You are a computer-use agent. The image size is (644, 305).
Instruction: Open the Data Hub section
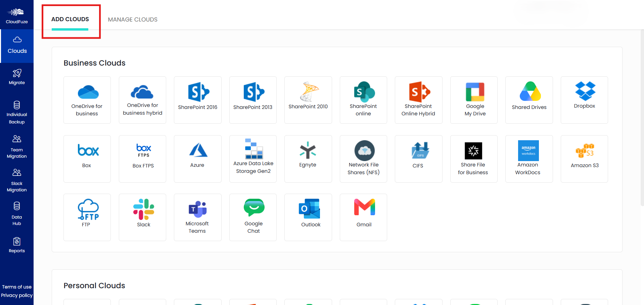point(17,214)
